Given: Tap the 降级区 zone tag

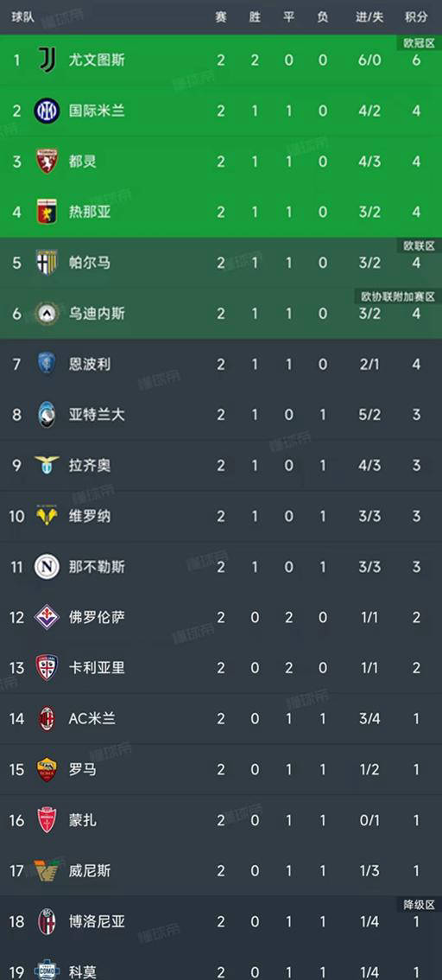Looking at the screenshot, I should pyautogui.click(x=418, y=904).
